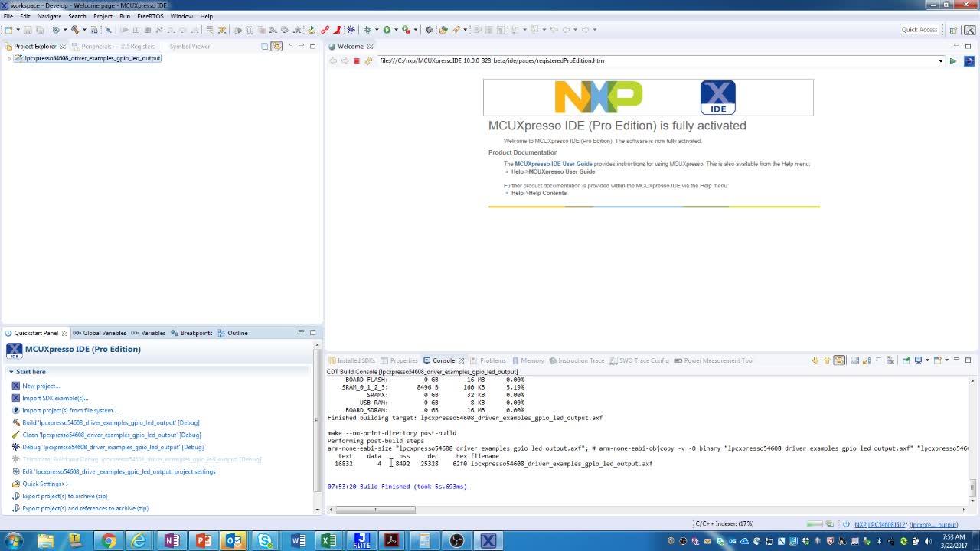Open the FreeRTOS menu
The image size is (980, 551).
click(x=150, y=16)
